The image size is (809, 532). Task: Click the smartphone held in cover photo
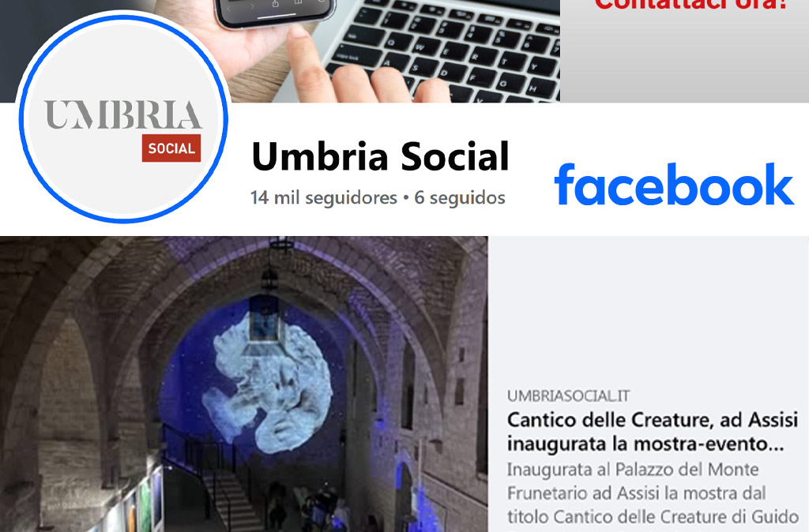[276, 13]
